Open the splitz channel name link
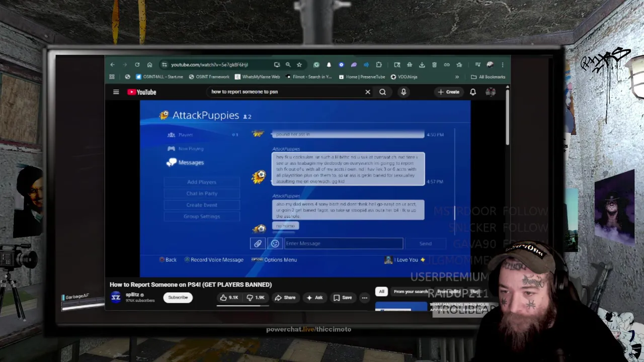Screen dimensions: 644x362 (132, 295)
